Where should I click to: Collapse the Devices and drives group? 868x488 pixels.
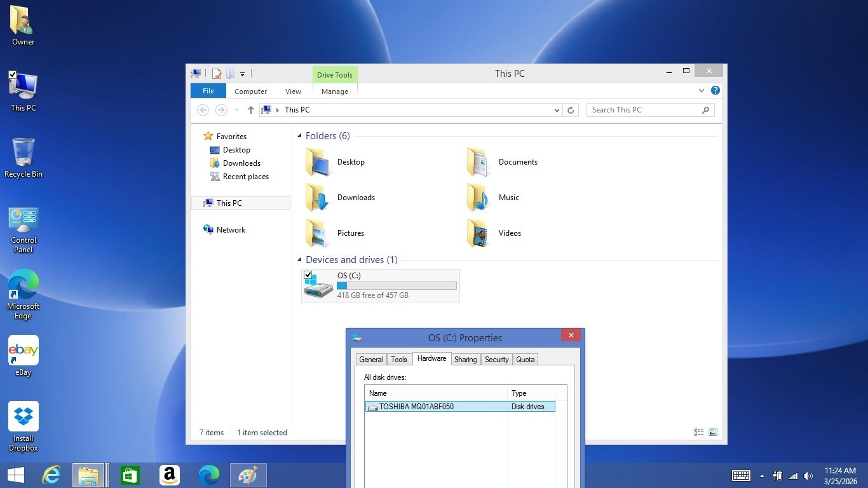(x=299, y=260)
